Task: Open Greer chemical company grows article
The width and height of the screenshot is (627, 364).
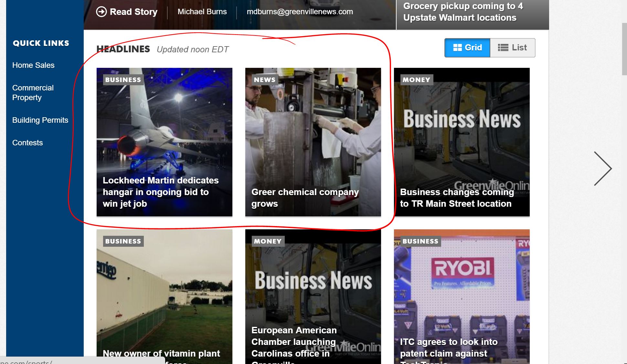Action: [313, 142]
